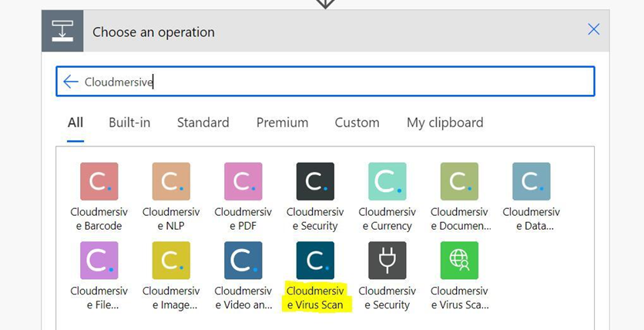Choose the plug-icon Cloudmersive Security connector
This screenshot has height=330, width=644.
point(387,260)
